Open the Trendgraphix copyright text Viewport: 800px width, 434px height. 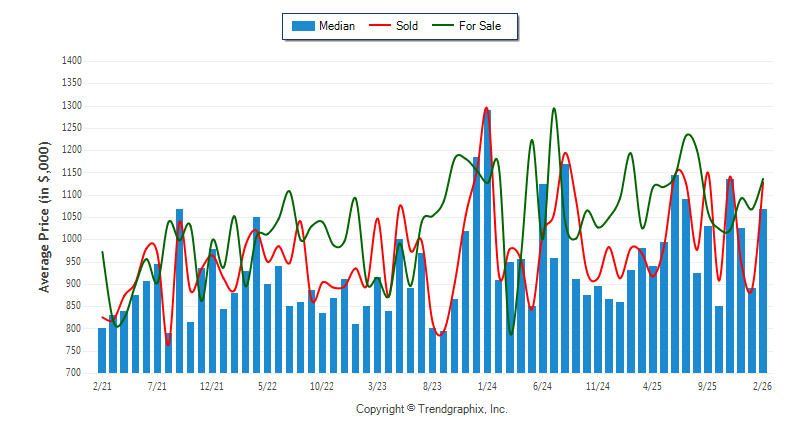432,409
